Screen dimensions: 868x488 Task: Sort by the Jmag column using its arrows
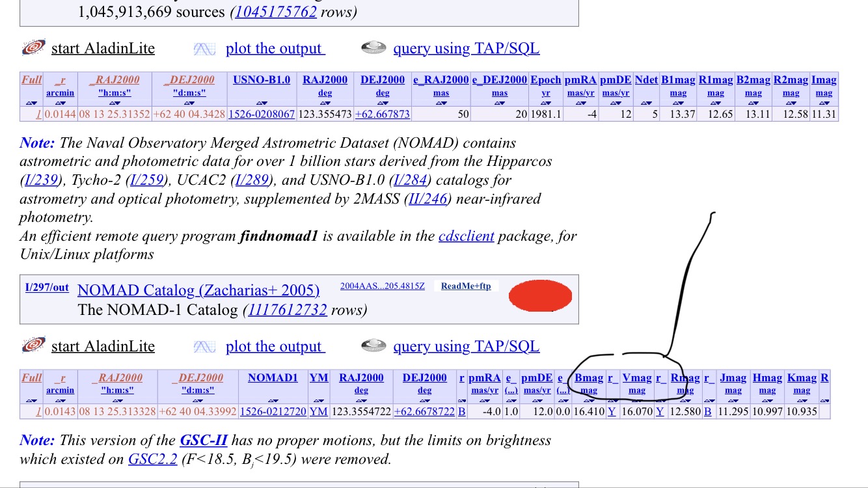click(733, 401)
